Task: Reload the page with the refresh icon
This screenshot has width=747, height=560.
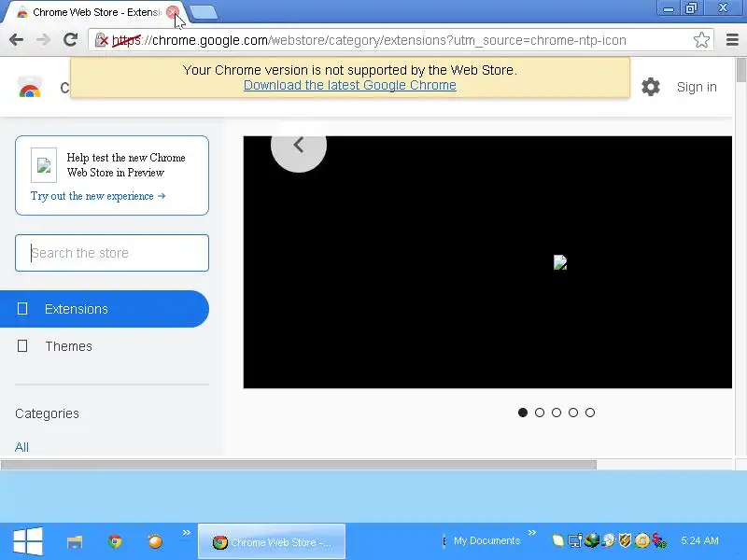Action: tap(71, 39)
